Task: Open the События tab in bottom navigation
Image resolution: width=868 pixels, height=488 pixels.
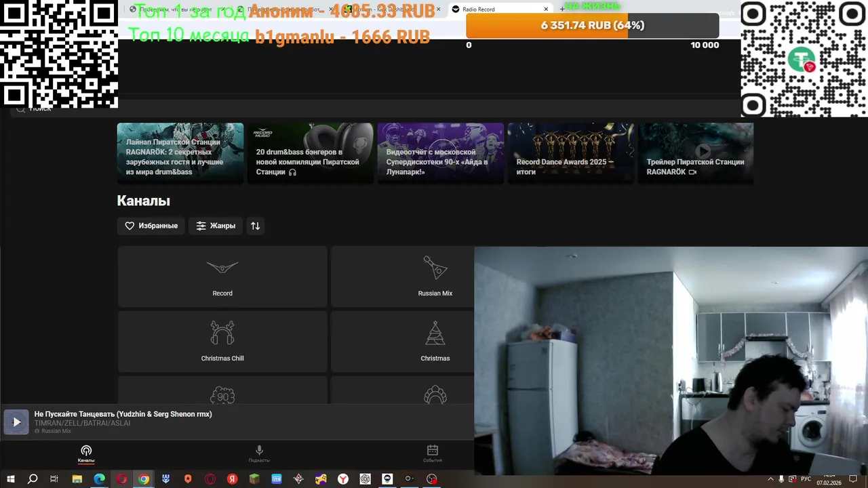Action: tap(432, 454)
